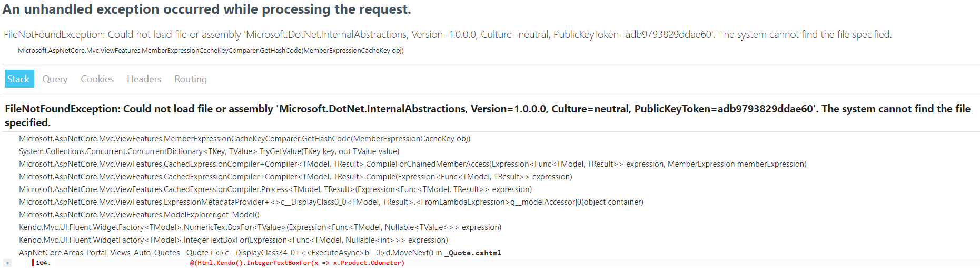980x268 pixels.
Task: Click the ConcurrentDictionary TryGetValue stack frame
Action: click(209, 151)
